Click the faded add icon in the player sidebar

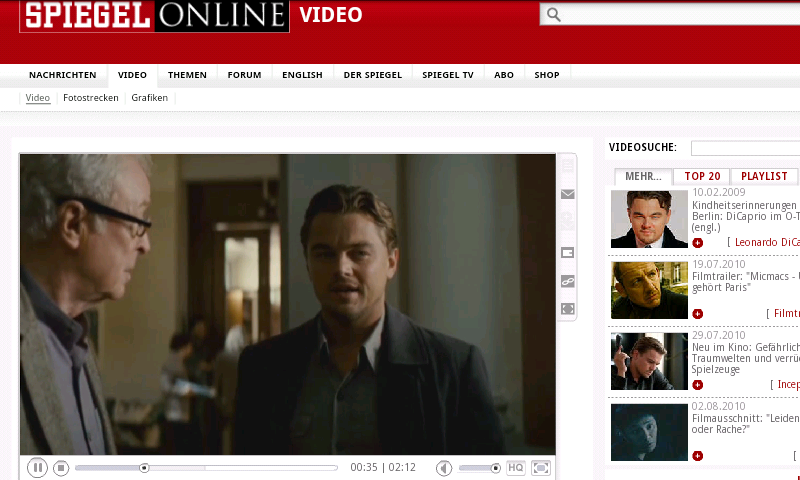[567, 222]
